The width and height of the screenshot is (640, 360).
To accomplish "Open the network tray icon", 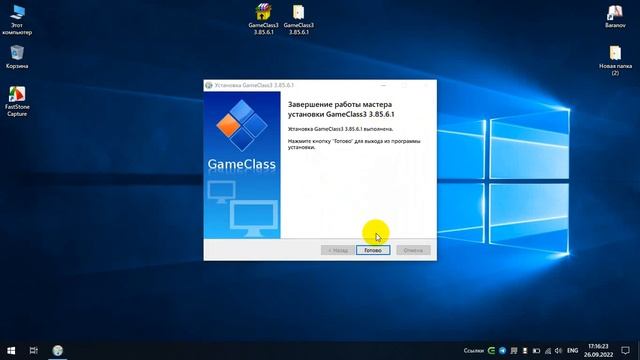I will point(548,351).
